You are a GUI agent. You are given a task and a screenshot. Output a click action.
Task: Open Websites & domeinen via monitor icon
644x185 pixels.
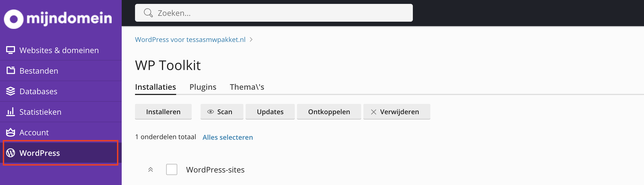10,50
